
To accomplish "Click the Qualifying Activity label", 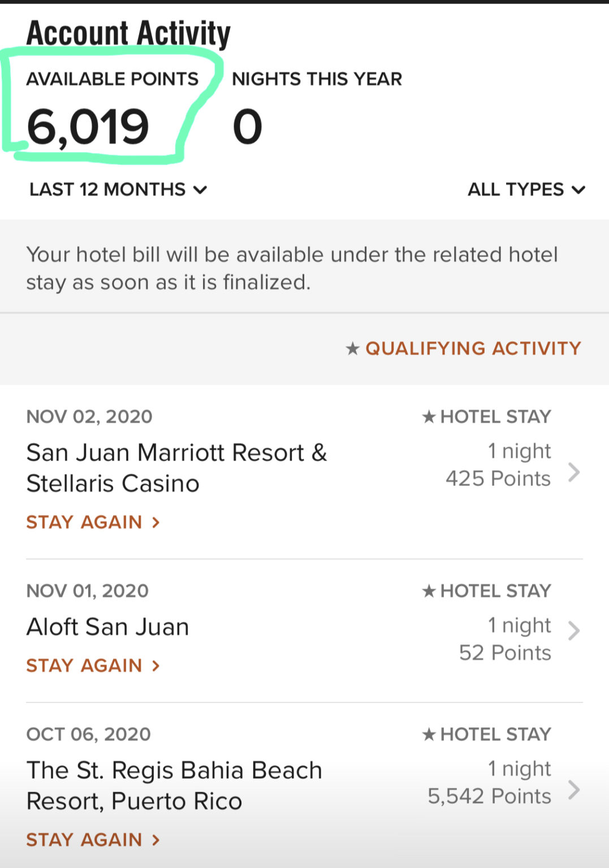I will point(473,348).
